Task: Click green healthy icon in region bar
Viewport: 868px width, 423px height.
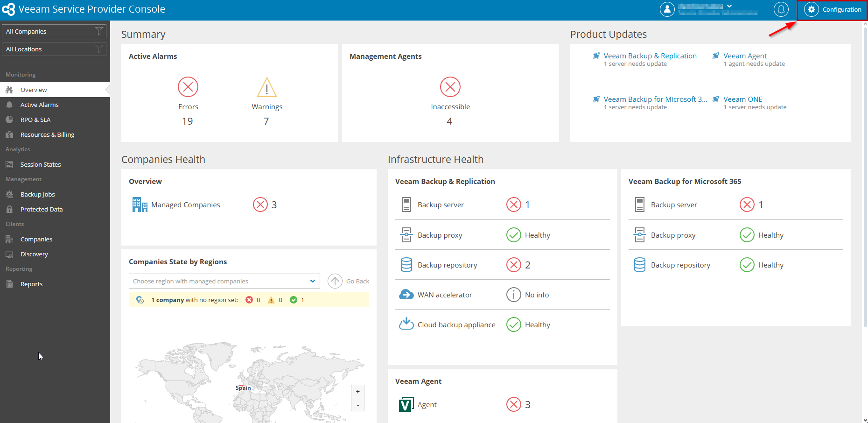Action: 294,300
